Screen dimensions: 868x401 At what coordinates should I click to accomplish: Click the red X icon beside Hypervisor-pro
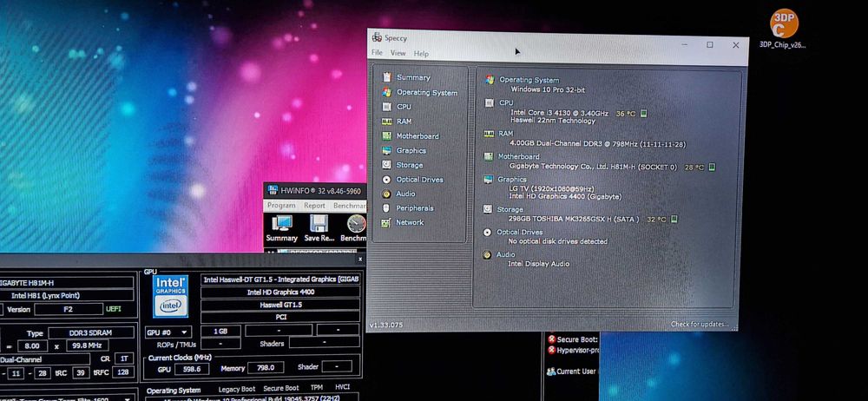(552, 351)
